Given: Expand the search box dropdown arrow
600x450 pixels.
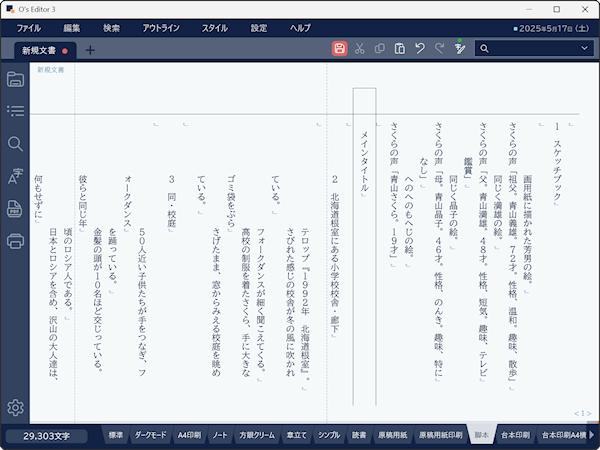Looking at the screenshot, I should [584, 48].
